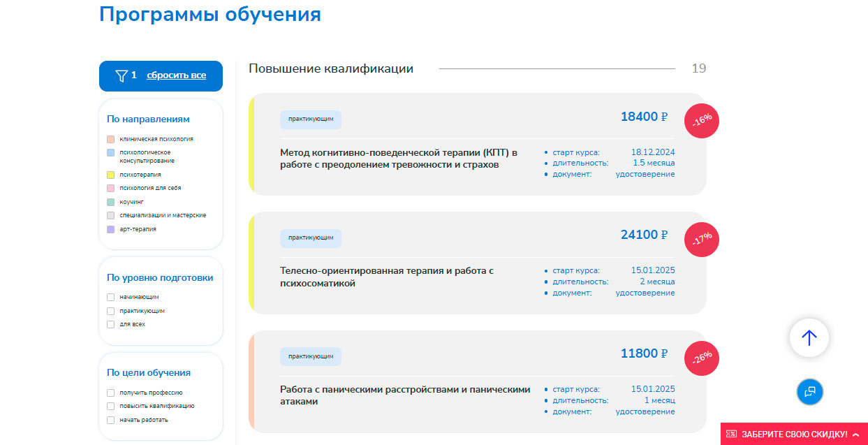Click duration 2 месяца
This screenshot has width=868, height=445.
coord(658,282)
